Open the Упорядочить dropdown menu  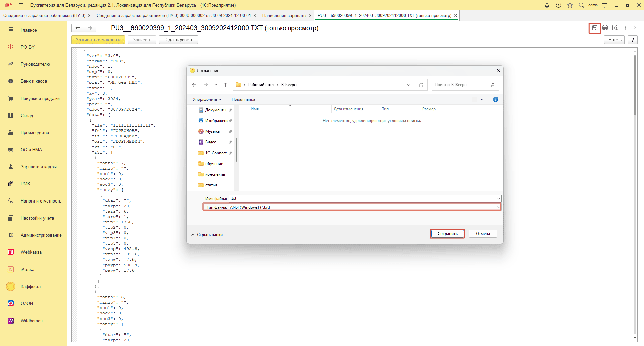[x=207, y=99]
